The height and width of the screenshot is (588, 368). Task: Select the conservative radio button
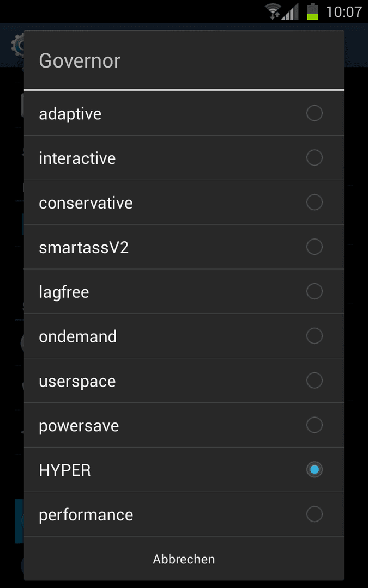point(315,202)
